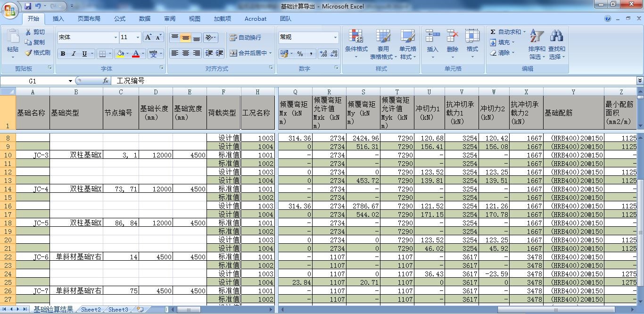644x314 pixels.
Task: Toggle italic formatting
Action: coord(74,54)
